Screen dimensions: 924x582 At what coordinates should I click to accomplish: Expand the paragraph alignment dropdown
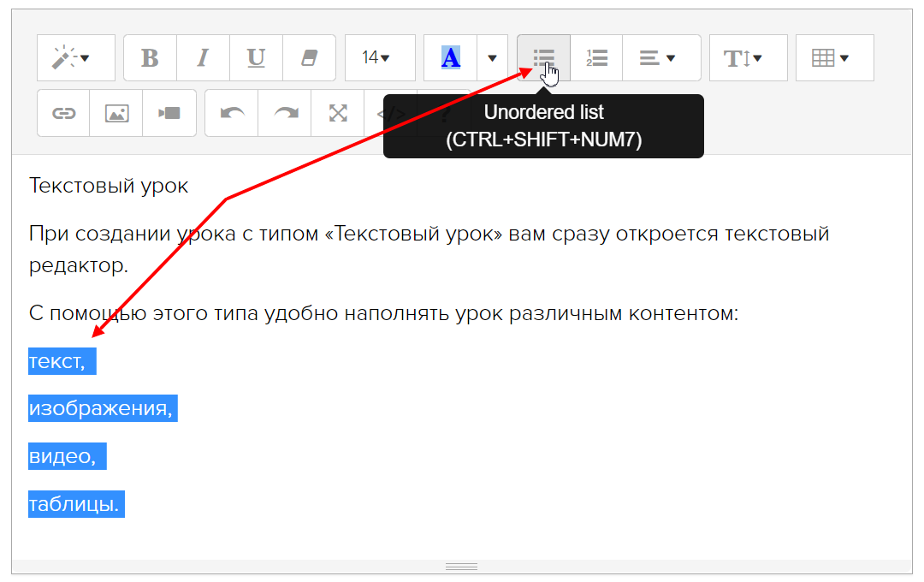pos(661,58)
